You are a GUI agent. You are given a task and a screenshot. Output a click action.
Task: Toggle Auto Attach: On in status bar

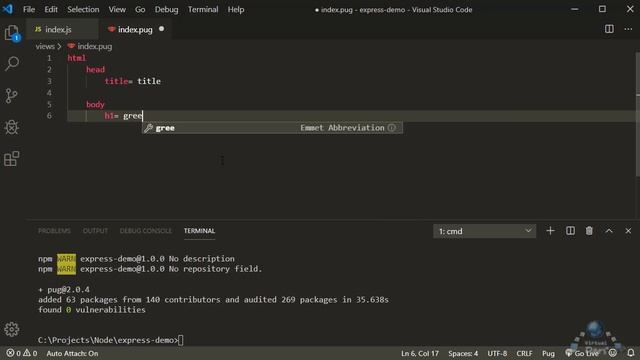[x=72, y=353]
